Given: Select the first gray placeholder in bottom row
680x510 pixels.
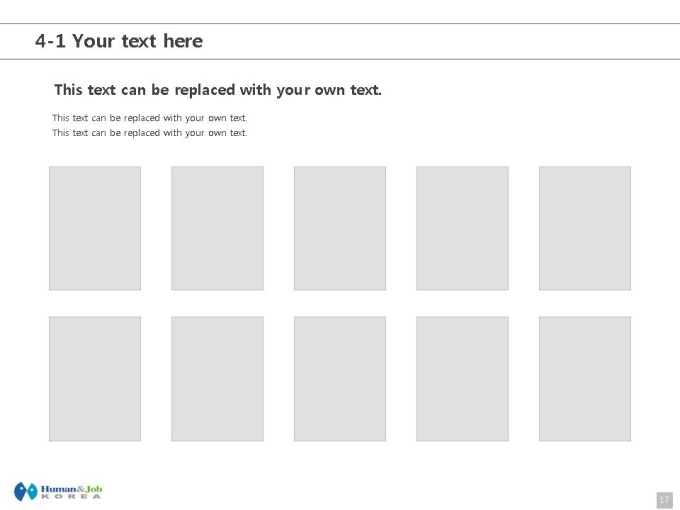Looking at the screenshot, I should coord(95,379).
